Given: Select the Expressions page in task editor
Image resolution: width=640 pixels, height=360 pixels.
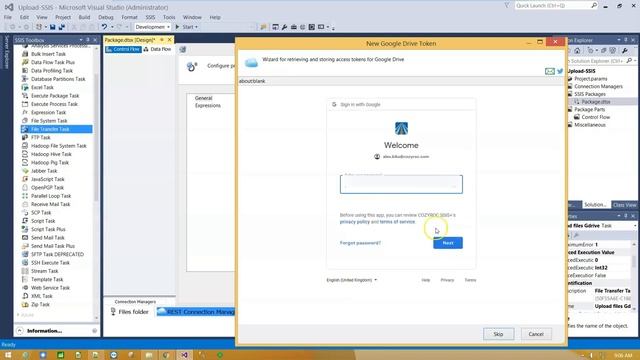Looking at the screenshot, I should click(208, 105).
